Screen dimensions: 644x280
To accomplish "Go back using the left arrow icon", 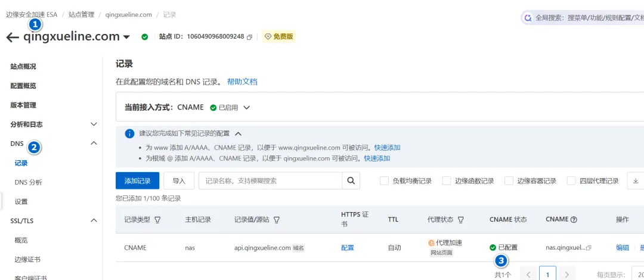I will (x=13, y=38).
